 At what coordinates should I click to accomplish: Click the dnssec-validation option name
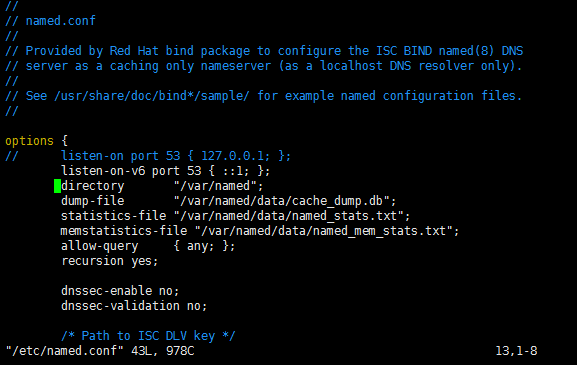click(x=120, y=306)
